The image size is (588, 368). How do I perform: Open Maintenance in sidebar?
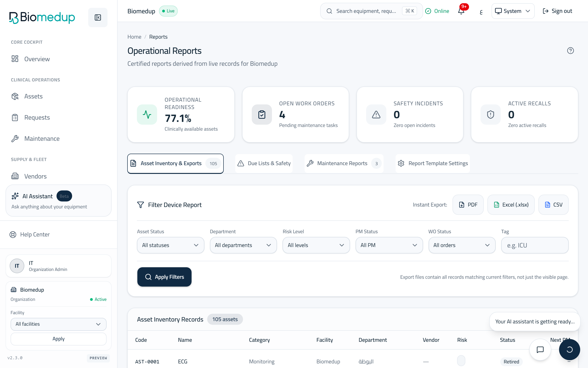coord(58,139)
